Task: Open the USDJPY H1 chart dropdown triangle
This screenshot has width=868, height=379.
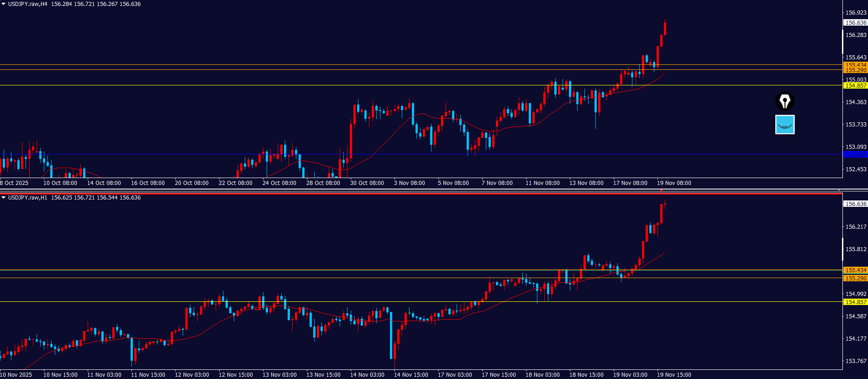Action: coord(4,198)
